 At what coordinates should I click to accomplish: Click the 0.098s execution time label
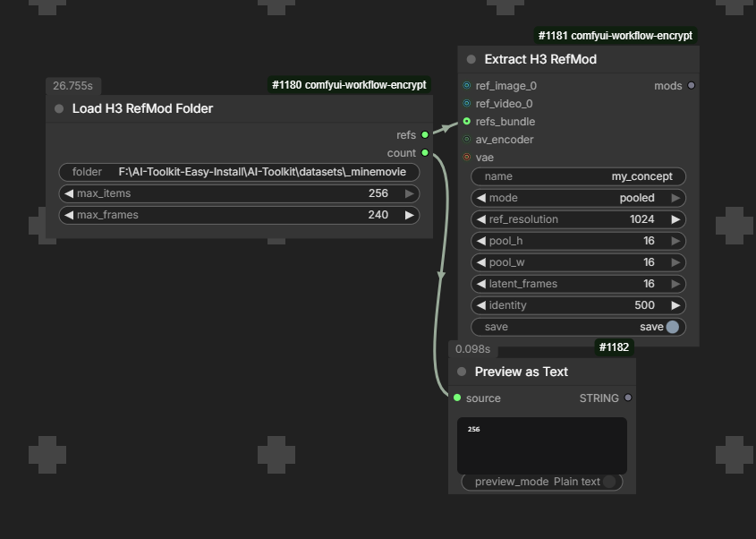pyautogui.click(x=472, y=349)
